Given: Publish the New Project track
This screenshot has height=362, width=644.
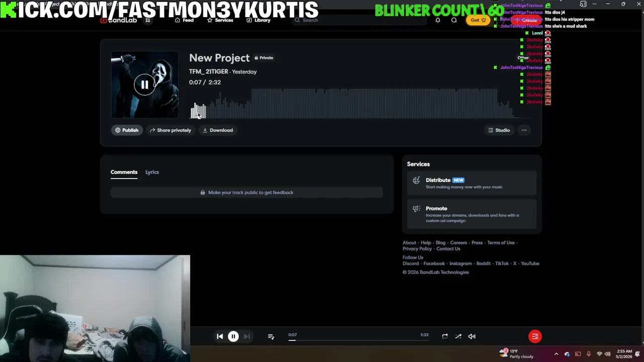Looking at the screenshot, I should [127, 130].
